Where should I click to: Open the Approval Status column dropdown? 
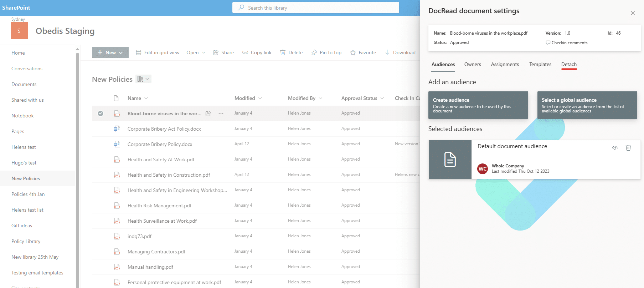point(382,98)
